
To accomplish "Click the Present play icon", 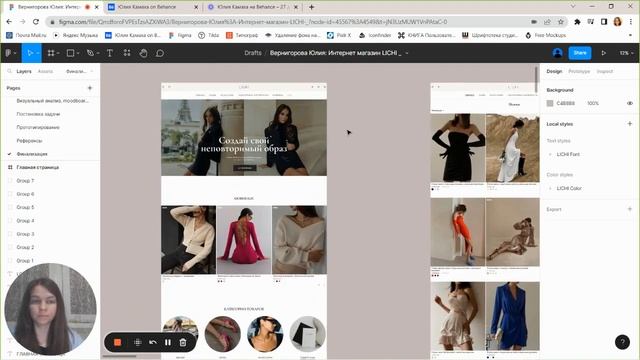I will 604,53.
